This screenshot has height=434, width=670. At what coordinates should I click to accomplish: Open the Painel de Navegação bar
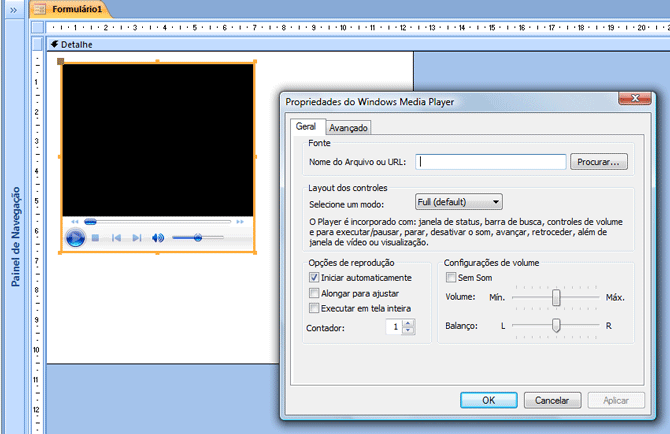15,237
